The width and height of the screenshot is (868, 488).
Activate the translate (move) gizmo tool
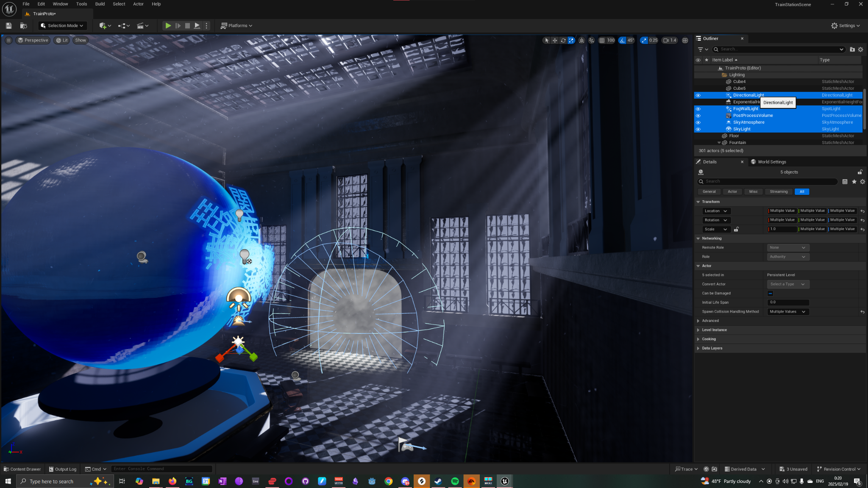555,41
